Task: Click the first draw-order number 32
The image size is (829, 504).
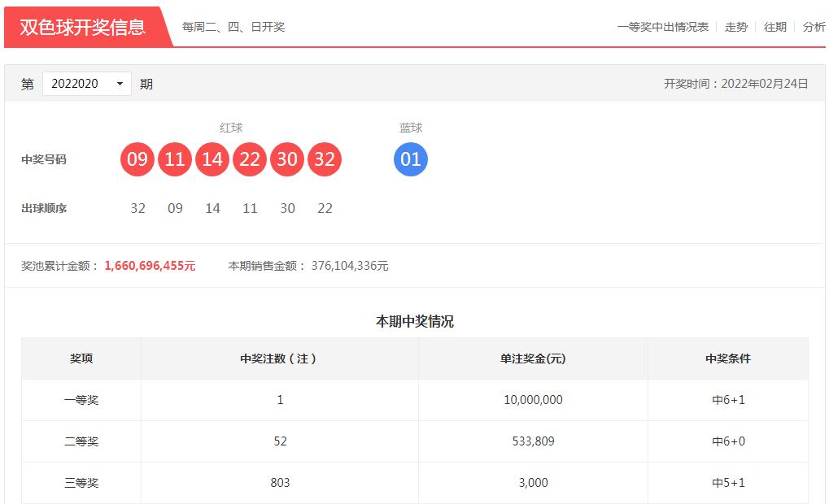Action: 138,208
